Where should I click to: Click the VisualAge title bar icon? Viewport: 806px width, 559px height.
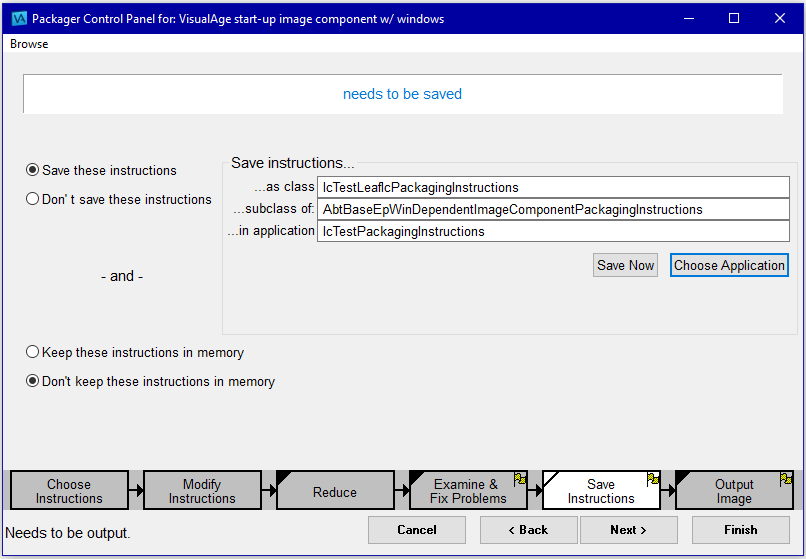(19, 18)
